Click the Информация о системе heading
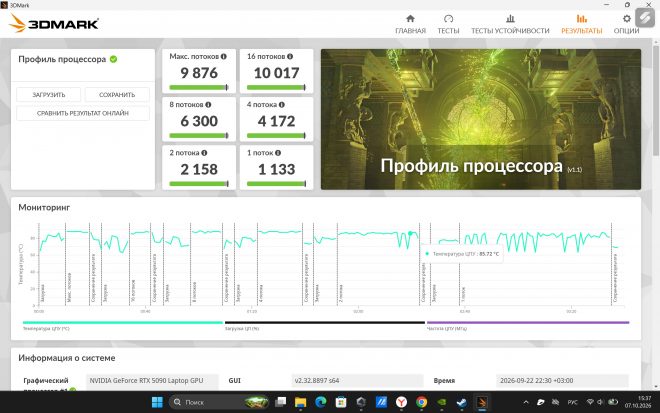Viewport: 660px width, 413px height. pyautogui.click(x=67, y=358)
